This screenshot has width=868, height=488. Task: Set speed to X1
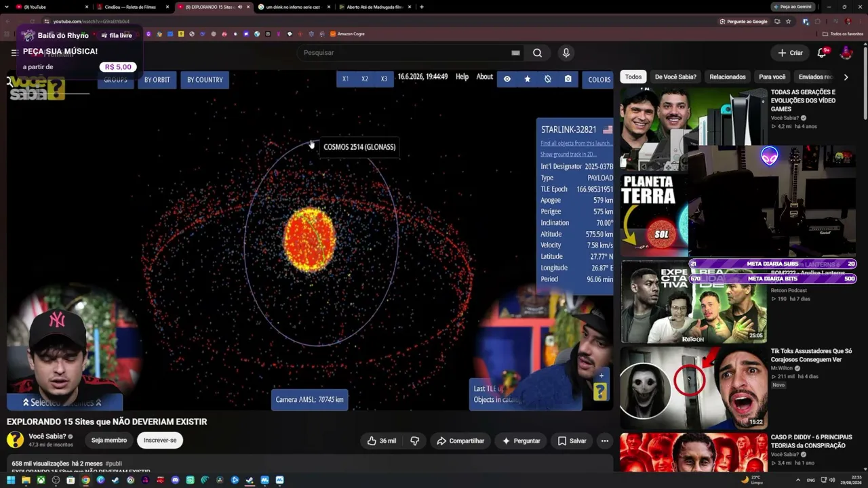345,79
